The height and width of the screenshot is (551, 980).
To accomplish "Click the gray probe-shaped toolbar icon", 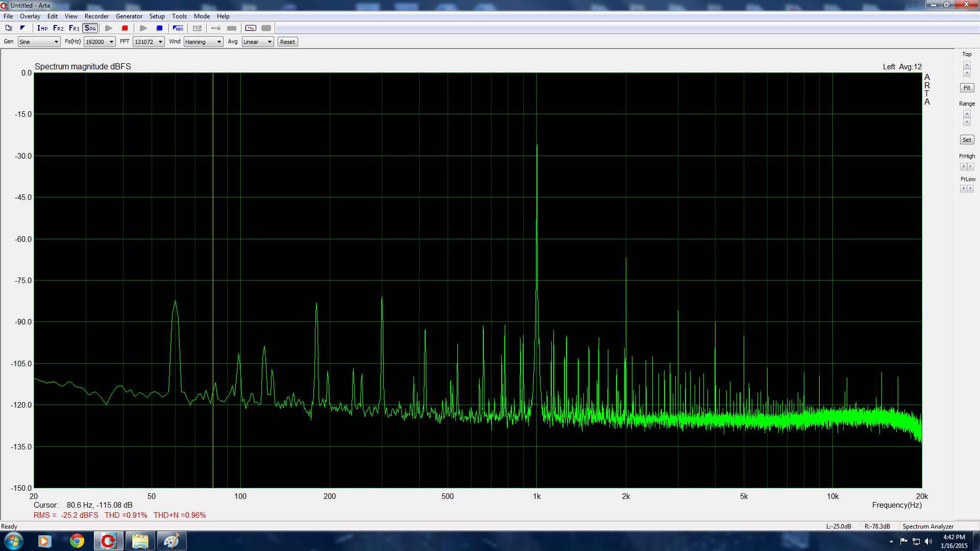I will (x=216, y=28).
